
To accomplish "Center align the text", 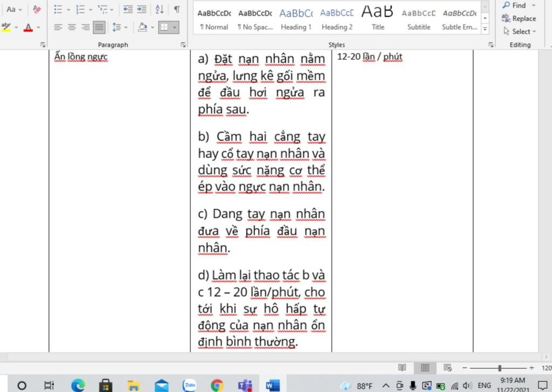I will point(72,27).
